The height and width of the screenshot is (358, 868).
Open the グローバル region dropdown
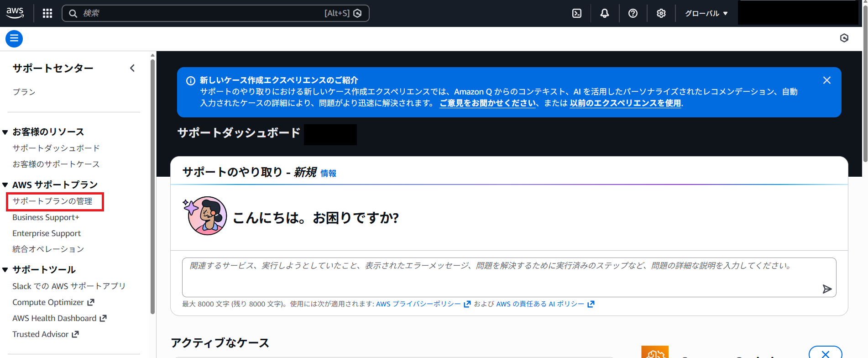(706, 13)
